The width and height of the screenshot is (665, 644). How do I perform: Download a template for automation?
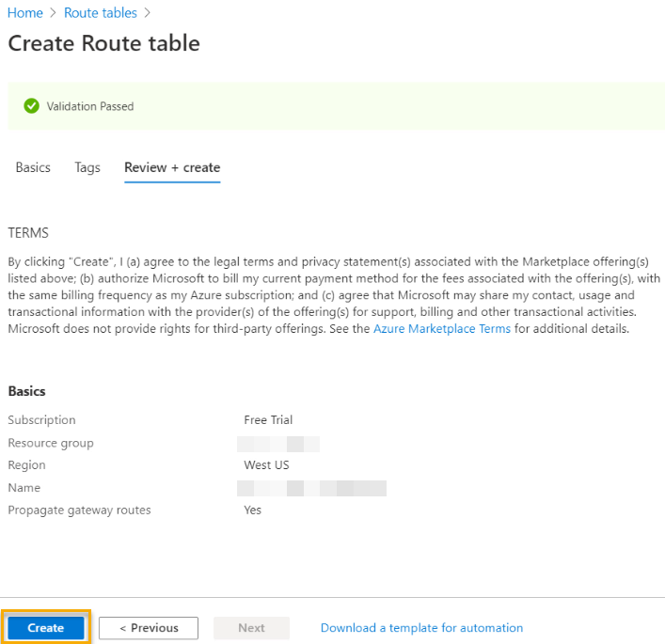point(421,628)
